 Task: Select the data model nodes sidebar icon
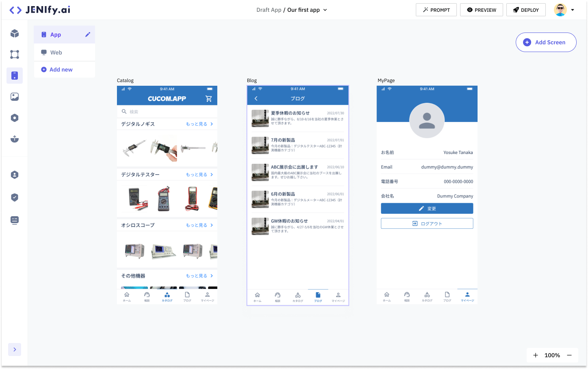(x=15, y=54)
